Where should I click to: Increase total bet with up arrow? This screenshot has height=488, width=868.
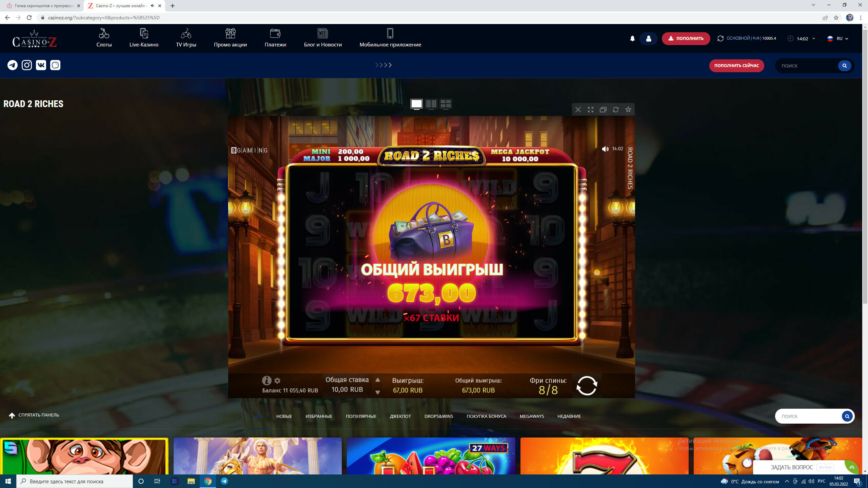click(377, 380)
